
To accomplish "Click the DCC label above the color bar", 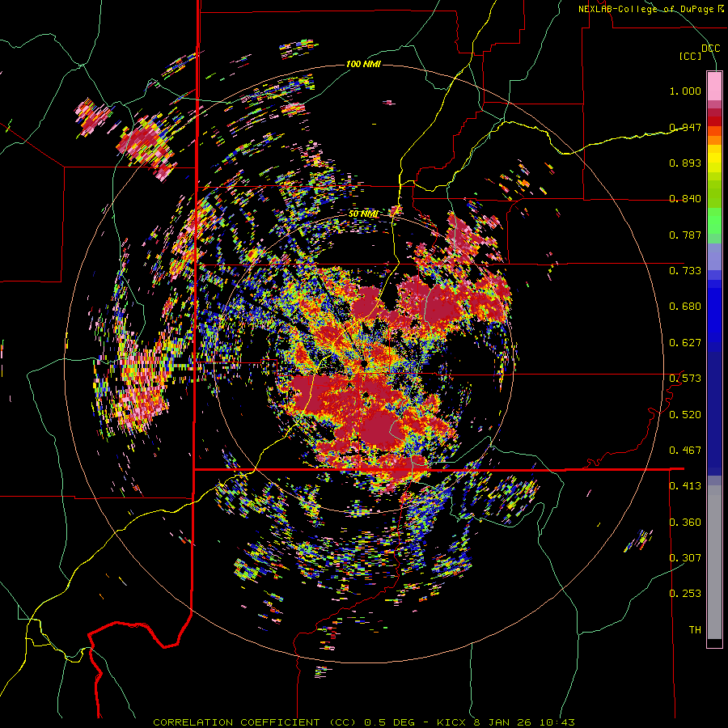I will (x=710, y=49).
